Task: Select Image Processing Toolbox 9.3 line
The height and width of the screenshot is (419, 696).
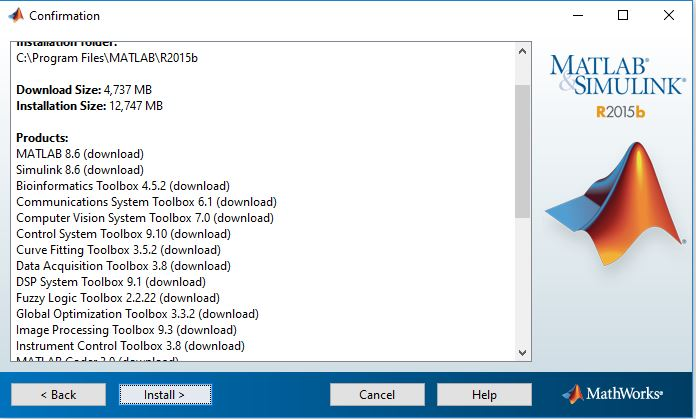Action: pos(127,330)
